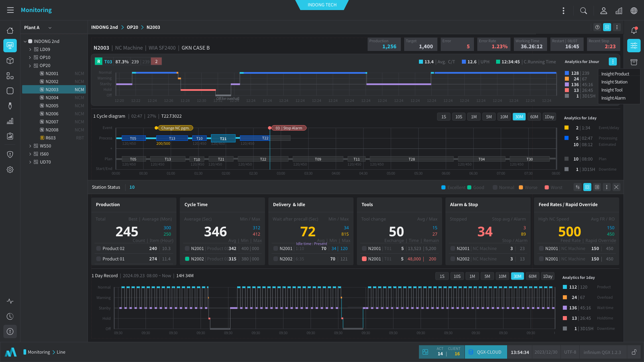The image size is (644, 362).
Task: Click the lock icon in status bar
Action: [x=634, y=352]
